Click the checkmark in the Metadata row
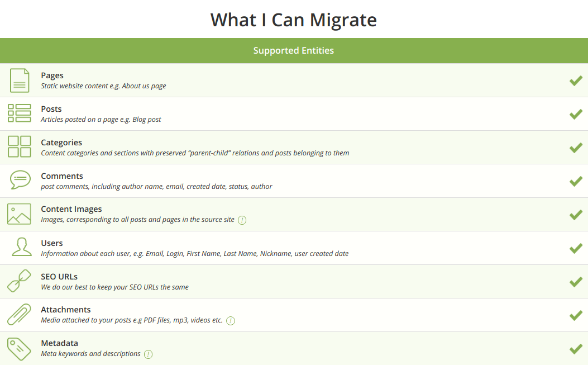This screenshot has height=365, width=588. pos(576,349)
